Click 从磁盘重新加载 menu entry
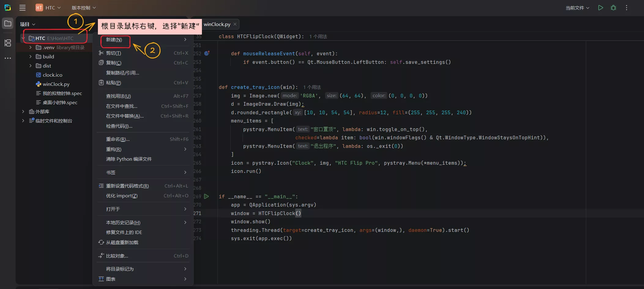Image resolution: width=644 pixels, height=289 pixels. click(x=122, y=243)
